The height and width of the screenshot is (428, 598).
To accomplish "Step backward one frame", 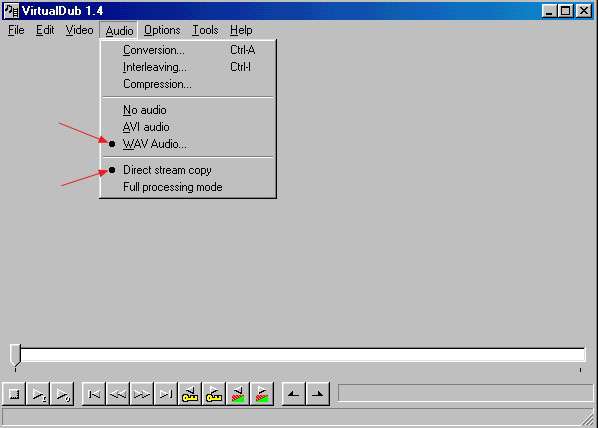I will [x=118, y=394].
